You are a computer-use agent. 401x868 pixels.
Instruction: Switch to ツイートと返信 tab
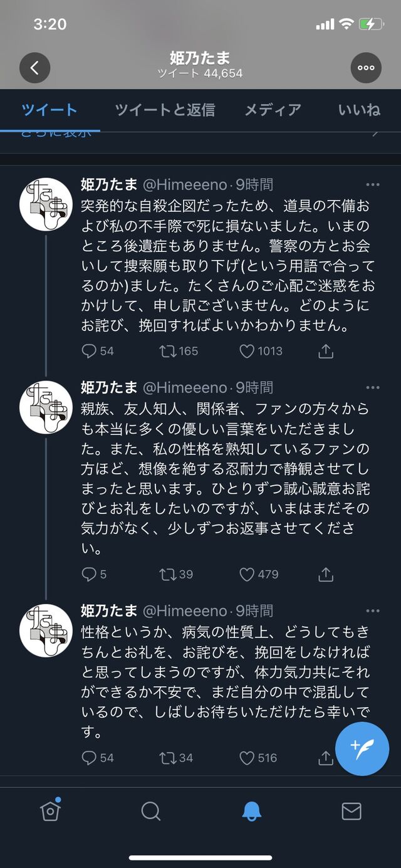click(x=165, y=110)
